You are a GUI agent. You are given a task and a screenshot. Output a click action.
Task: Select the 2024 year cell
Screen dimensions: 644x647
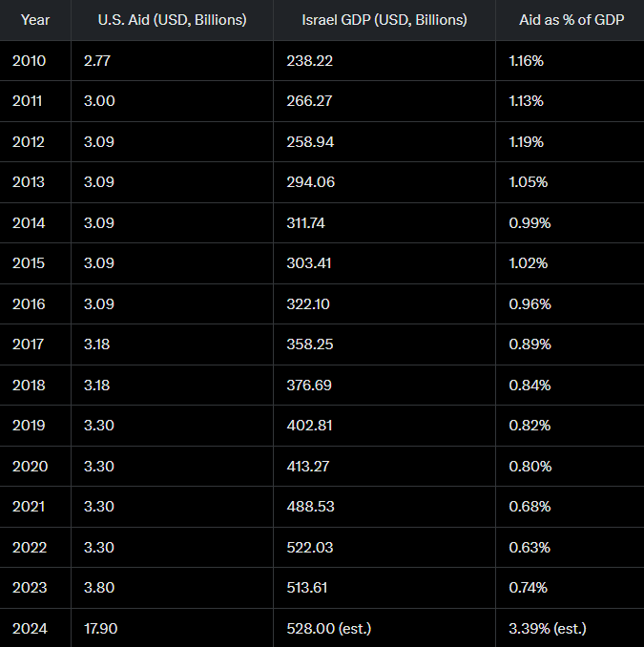click(x=30, y=629)
